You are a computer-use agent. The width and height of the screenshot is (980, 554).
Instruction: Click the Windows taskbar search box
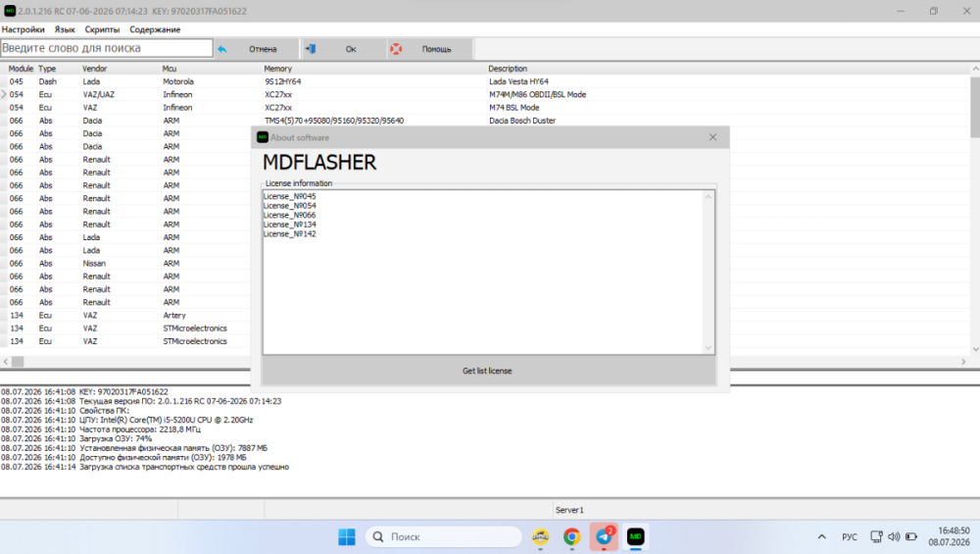(x=443, y=536)
